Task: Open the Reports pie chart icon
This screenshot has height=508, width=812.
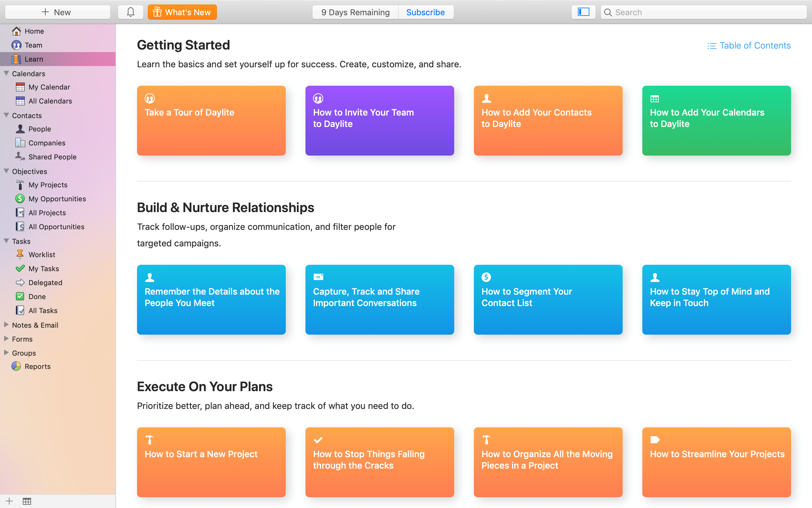Action: click(16, 366)
